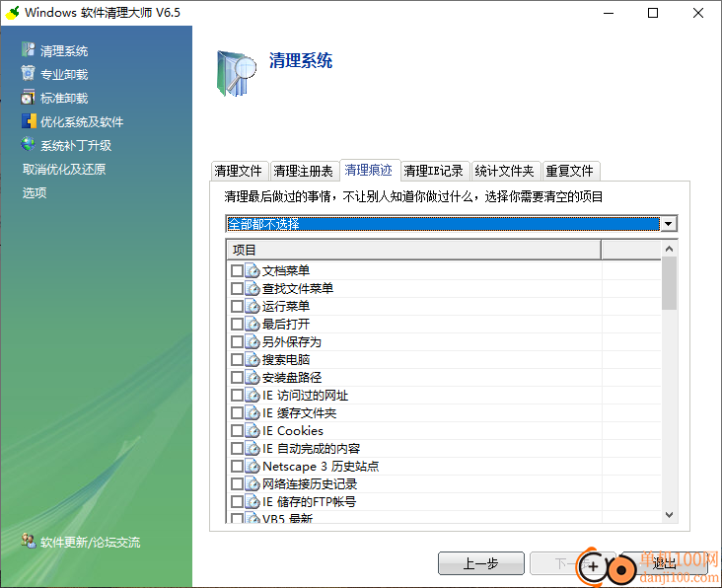Click the list scroll-up arrow

pos(669,249)
